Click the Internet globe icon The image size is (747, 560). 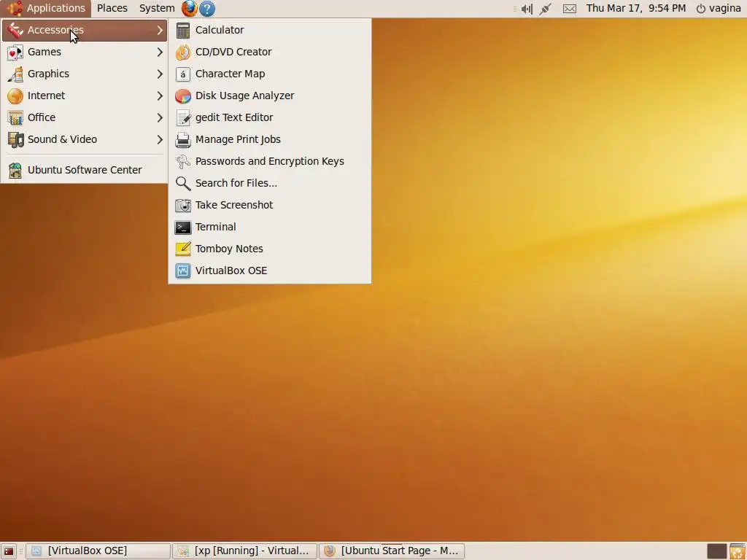[x=15, y=96]
